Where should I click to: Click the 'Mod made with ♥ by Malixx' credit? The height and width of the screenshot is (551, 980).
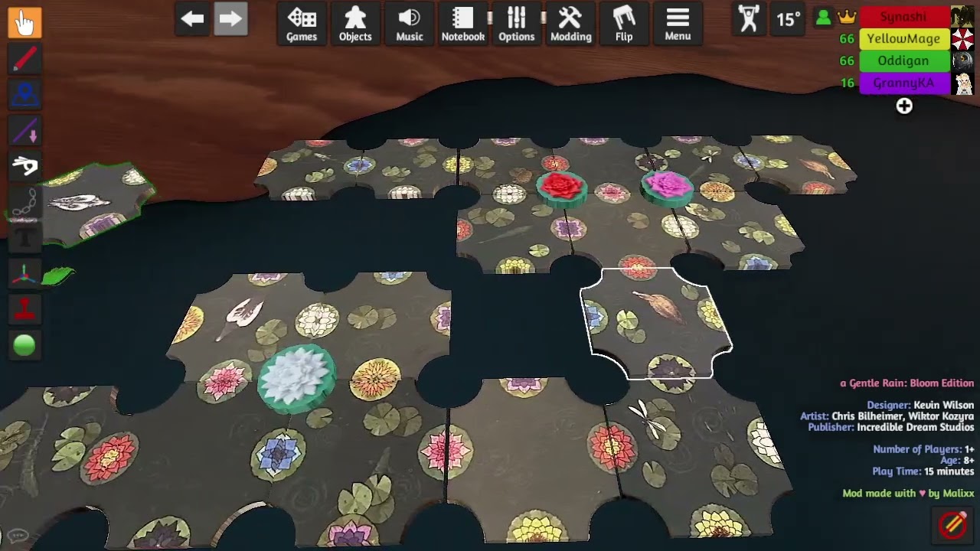(908, 494)
